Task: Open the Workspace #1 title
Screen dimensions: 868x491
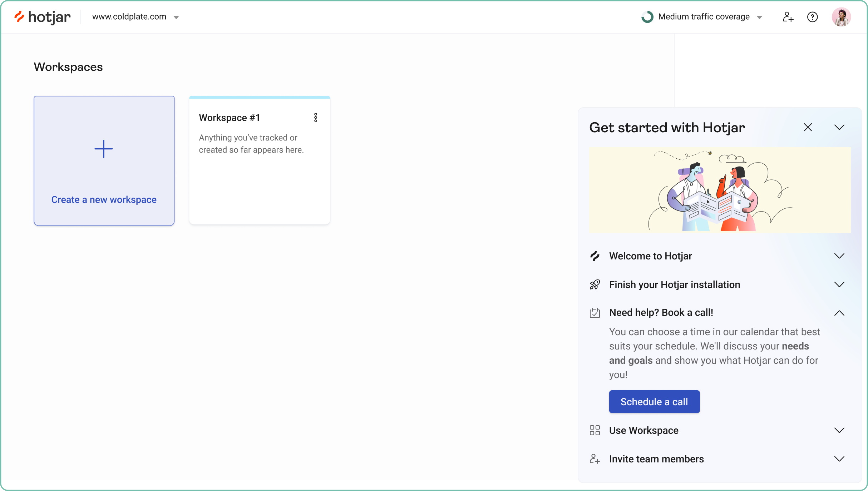Action: [x=229, y=118]
